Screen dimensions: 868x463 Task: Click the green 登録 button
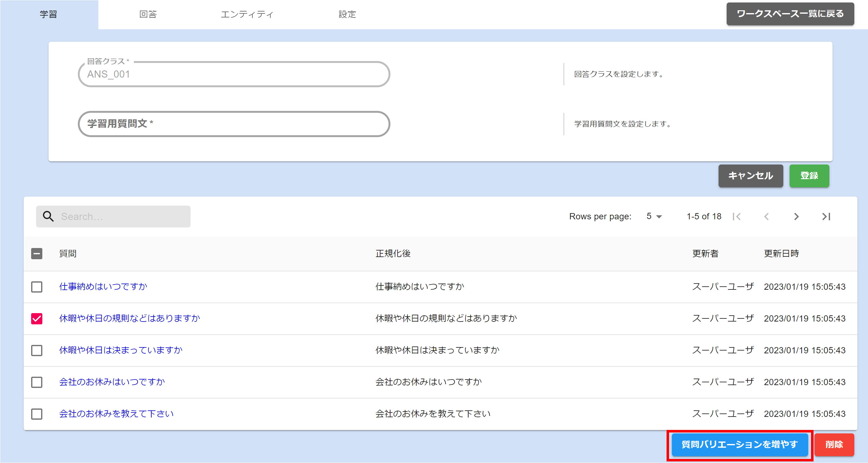809,176
